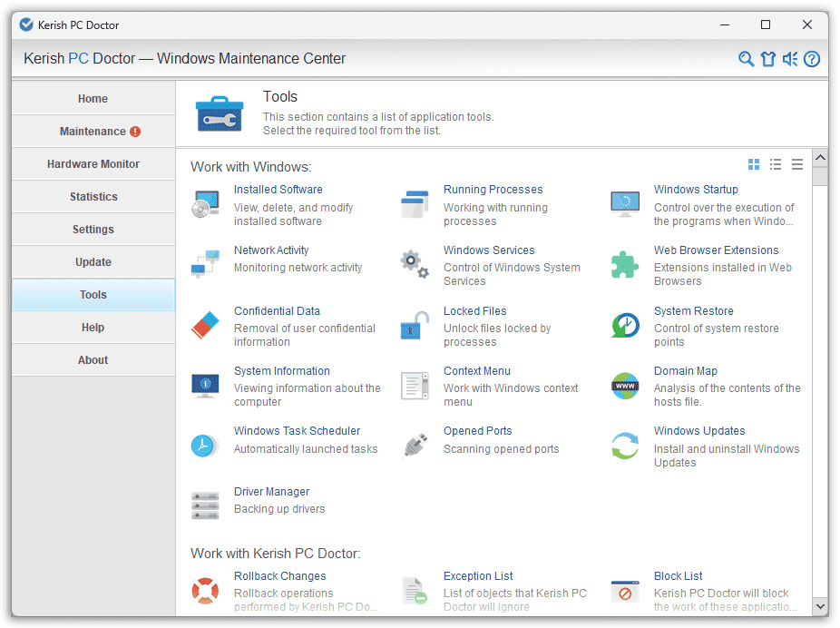The height and width of the screenshot is (628, 840).
Task: Click the Installed Software disc icon
Action: (205, 204)
